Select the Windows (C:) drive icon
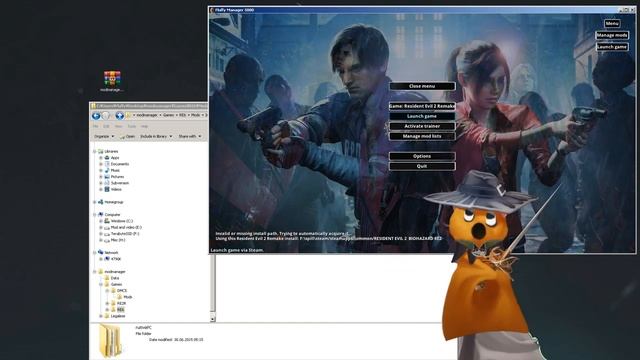 107,221
